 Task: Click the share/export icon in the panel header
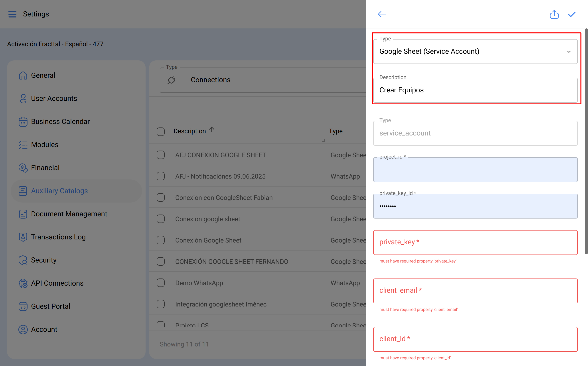pos(554,14)
